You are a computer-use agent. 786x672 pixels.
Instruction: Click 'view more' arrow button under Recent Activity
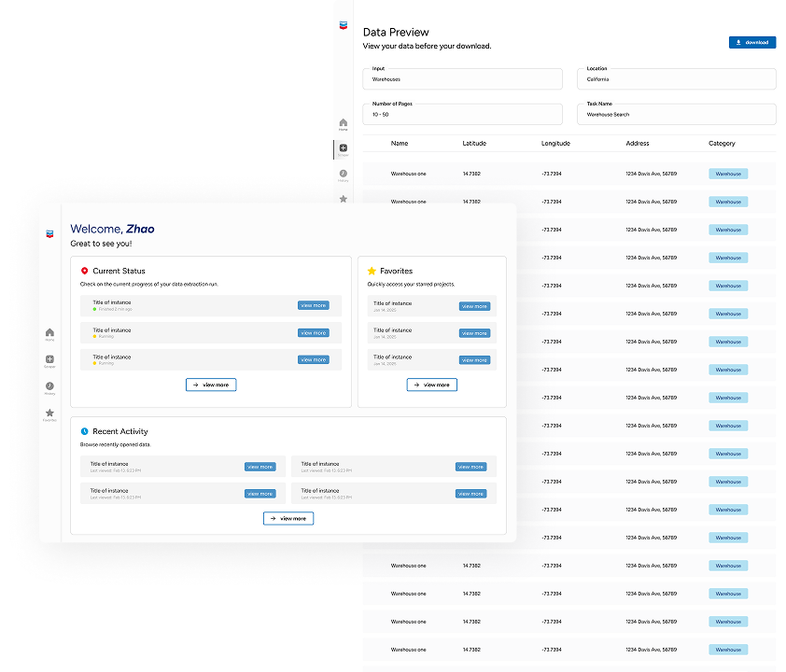(288, 518)
